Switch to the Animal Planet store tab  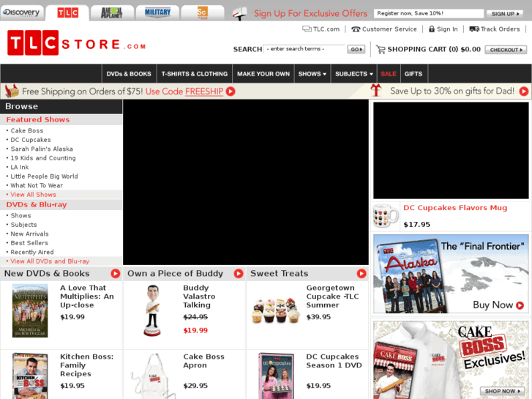coord(112,13)
